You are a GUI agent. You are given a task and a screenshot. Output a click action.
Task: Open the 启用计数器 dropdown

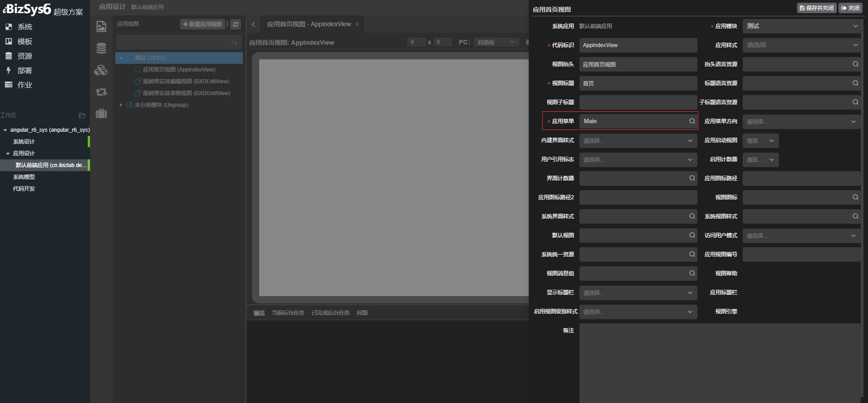[761, 159]
